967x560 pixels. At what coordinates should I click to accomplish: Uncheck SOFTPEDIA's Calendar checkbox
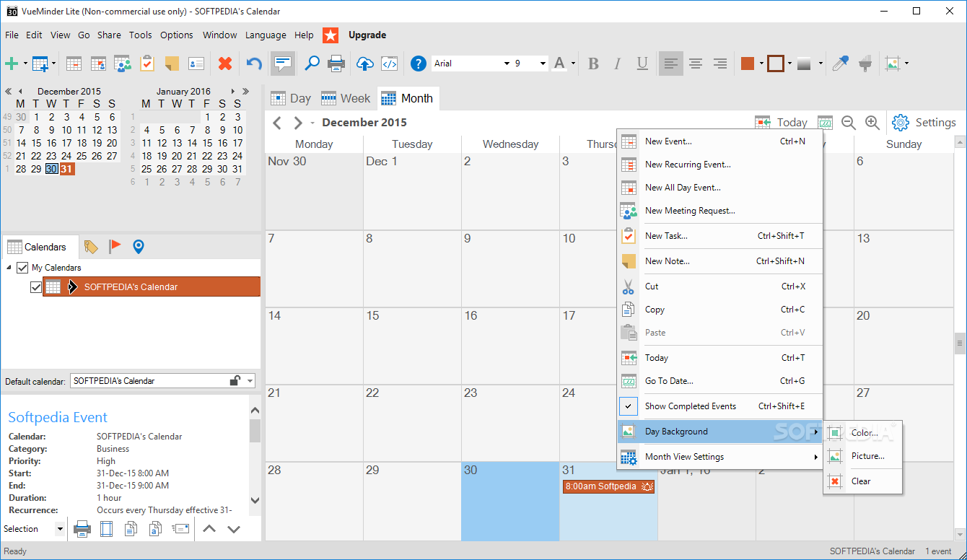click(36, 287)
